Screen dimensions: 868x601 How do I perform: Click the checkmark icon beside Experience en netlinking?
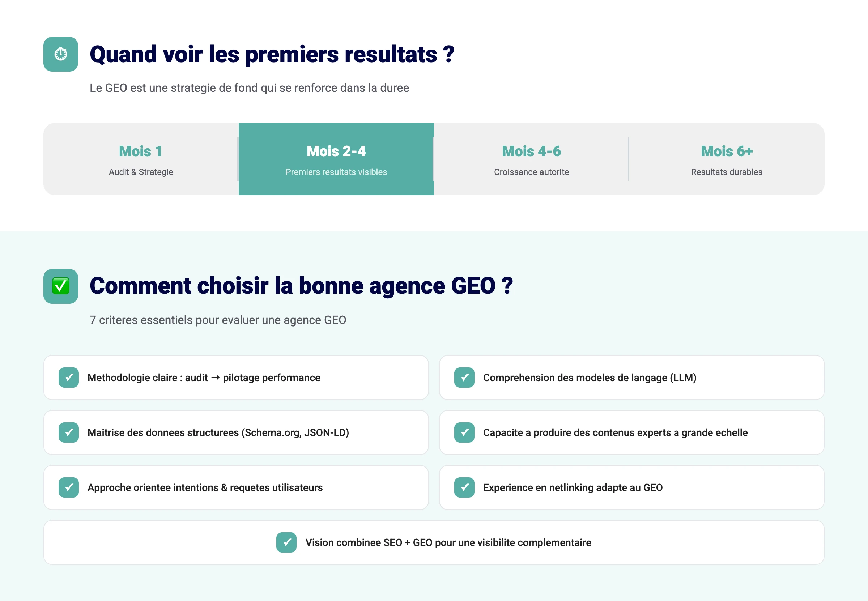(x=464, y=487)
